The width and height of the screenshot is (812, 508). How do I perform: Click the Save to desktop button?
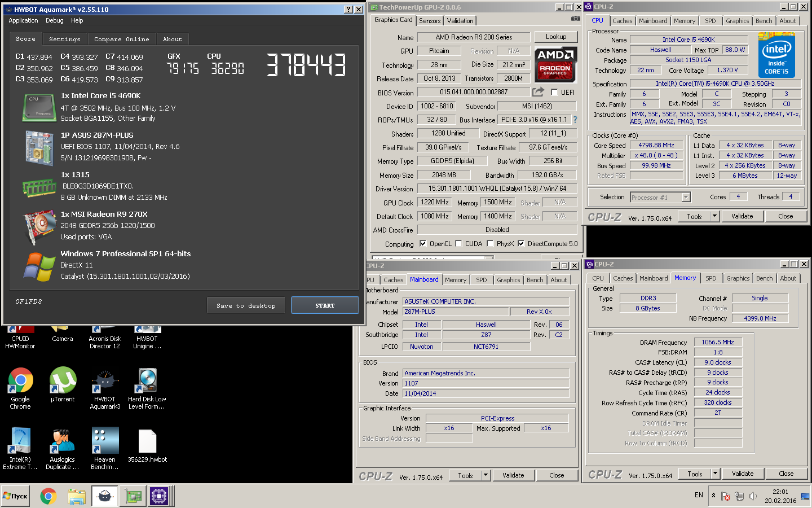(x=246, y=305)
